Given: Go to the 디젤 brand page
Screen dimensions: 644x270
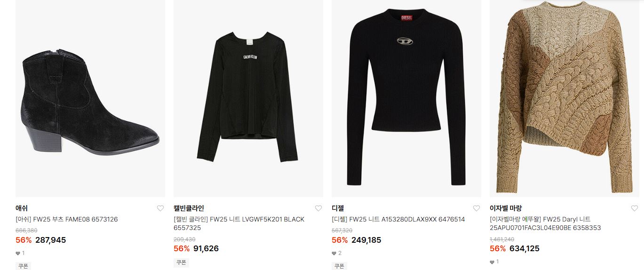Looking at the screenshot, I should [x=338, y=208].
